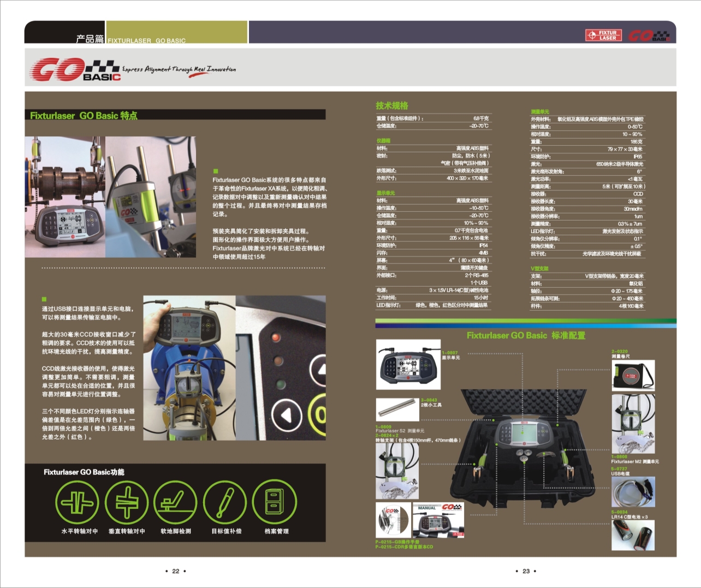Click the Fixturlaser GO Basic 标准配置 heading

click(526, 335)
